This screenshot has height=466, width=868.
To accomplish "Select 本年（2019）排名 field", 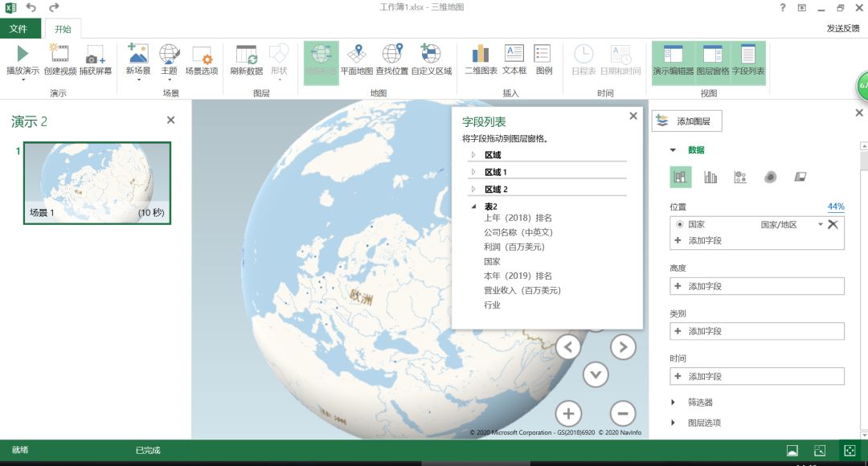I will pos(518,276).
